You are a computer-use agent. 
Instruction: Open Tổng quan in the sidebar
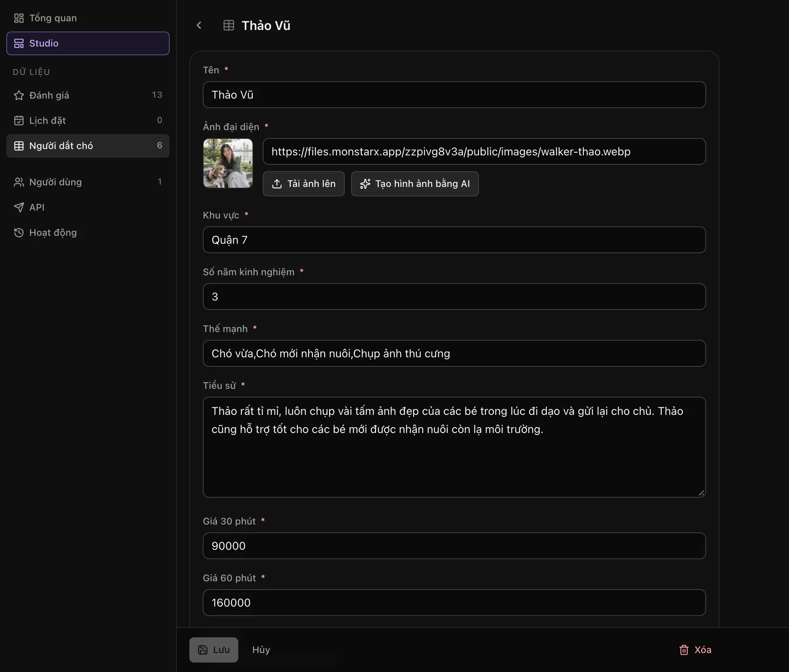point(88,18)
